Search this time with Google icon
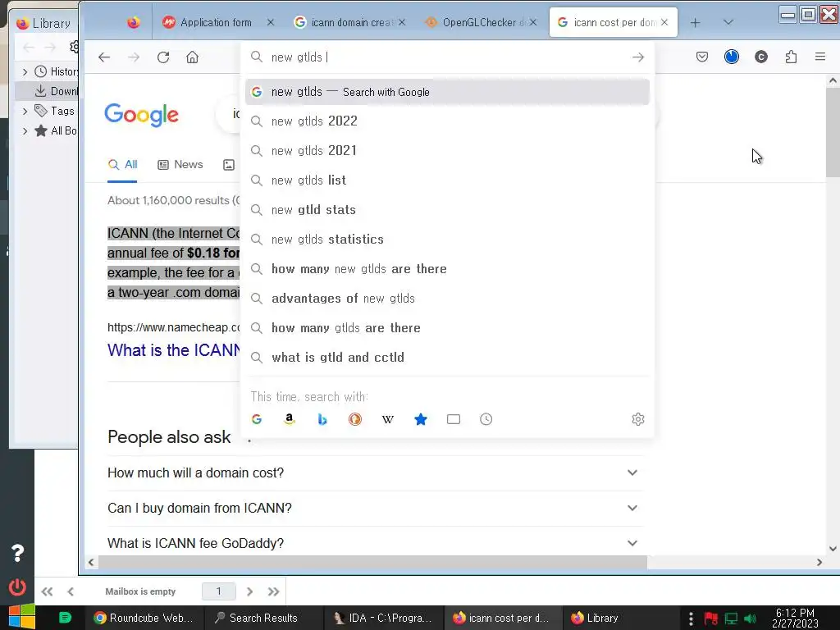This screenshot has width=840, height=630. pos(257,419)
